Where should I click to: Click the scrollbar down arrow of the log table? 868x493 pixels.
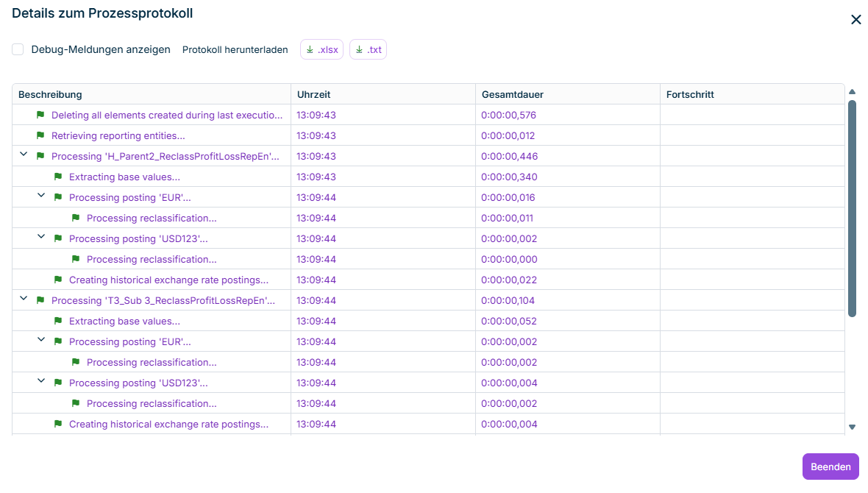point(852,427)
